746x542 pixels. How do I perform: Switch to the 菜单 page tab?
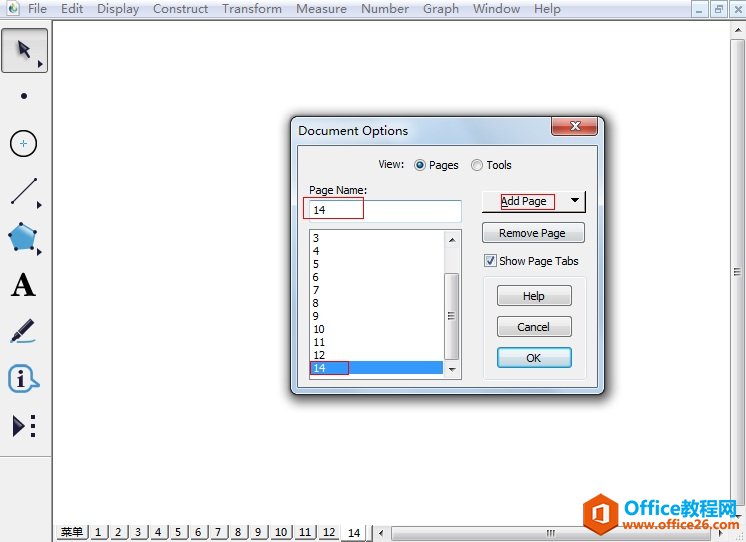[x=72, y=532]
